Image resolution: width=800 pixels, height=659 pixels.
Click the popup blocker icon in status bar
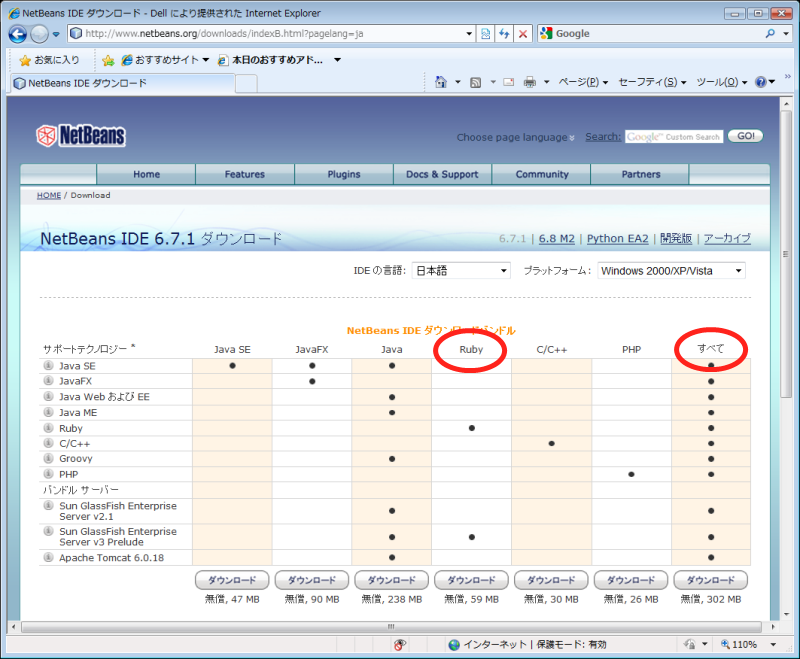(400, 645)
